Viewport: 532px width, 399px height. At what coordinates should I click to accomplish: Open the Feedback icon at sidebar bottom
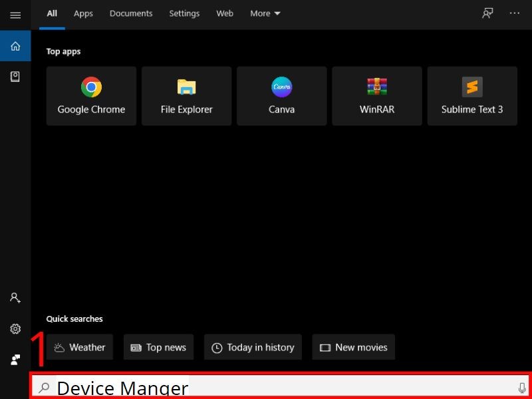click(x=15, y=359)
